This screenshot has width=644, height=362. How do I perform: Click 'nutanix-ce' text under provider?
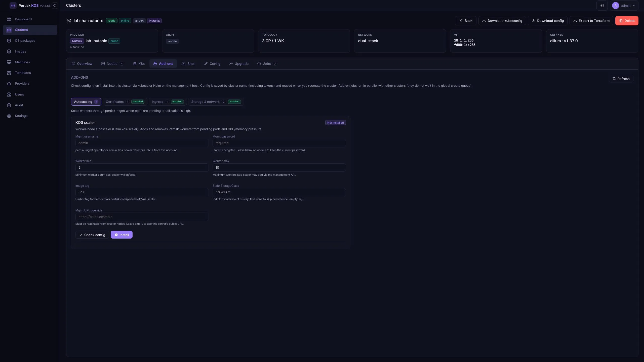point(77,47)
